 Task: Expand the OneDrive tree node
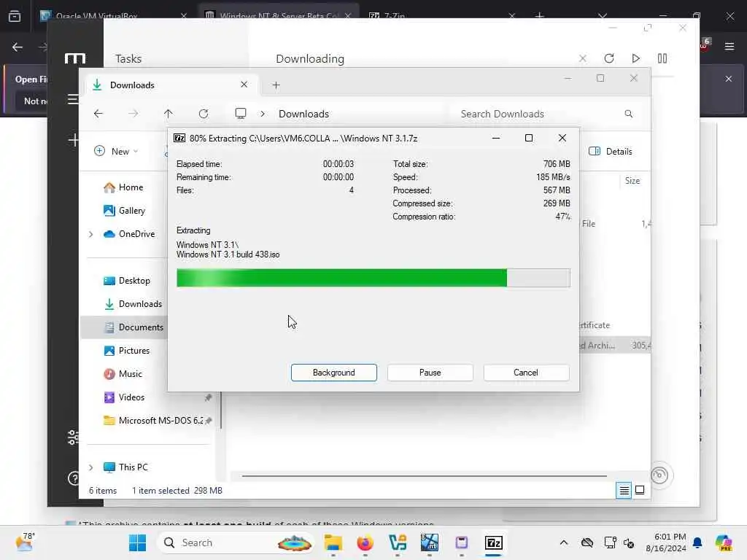pos(90,234)
